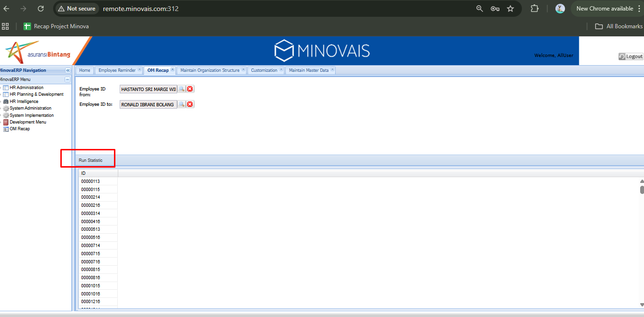Switch to the Maintain Master Data tab
Screen dimensions: 644x317
309,70
